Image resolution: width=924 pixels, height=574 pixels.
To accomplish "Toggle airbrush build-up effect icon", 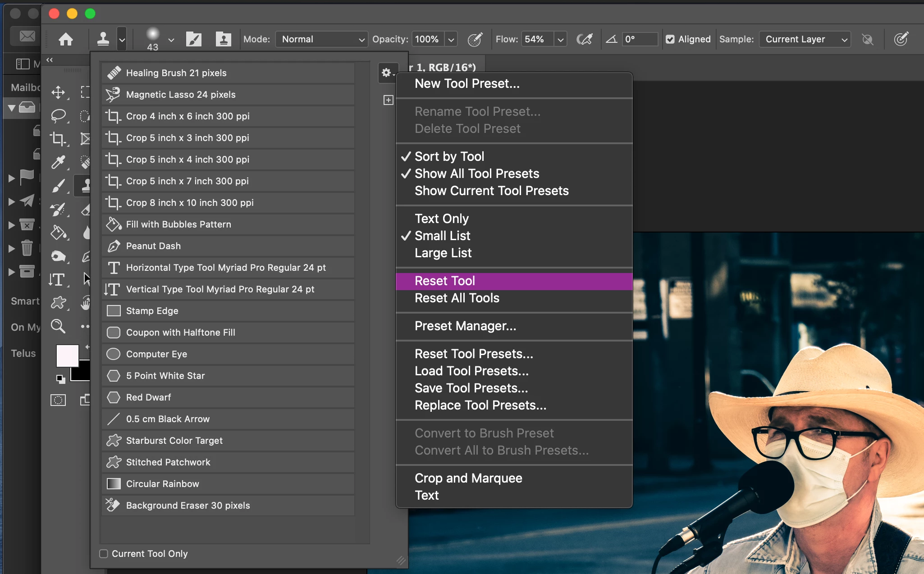I will (584, 40).
